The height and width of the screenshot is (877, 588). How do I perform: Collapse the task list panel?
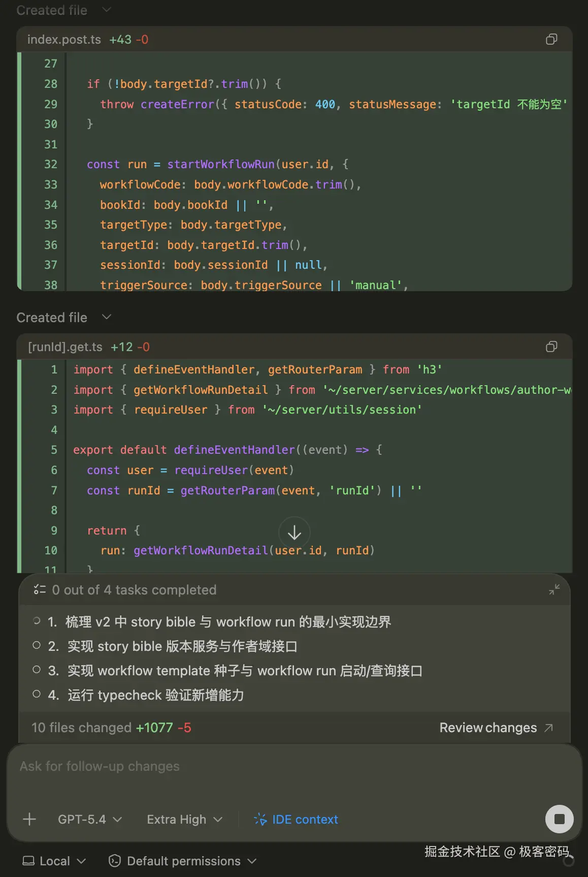[x=554, y=589]
